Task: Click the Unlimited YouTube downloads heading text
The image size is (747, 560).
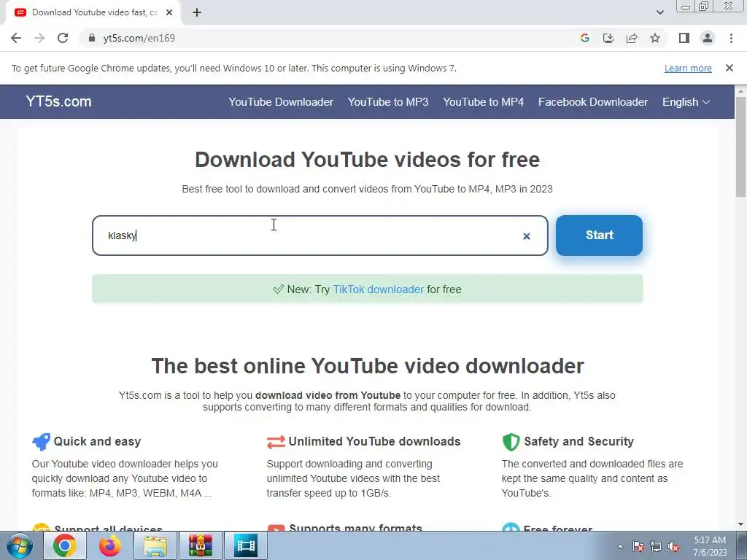Action: point(374,441)
